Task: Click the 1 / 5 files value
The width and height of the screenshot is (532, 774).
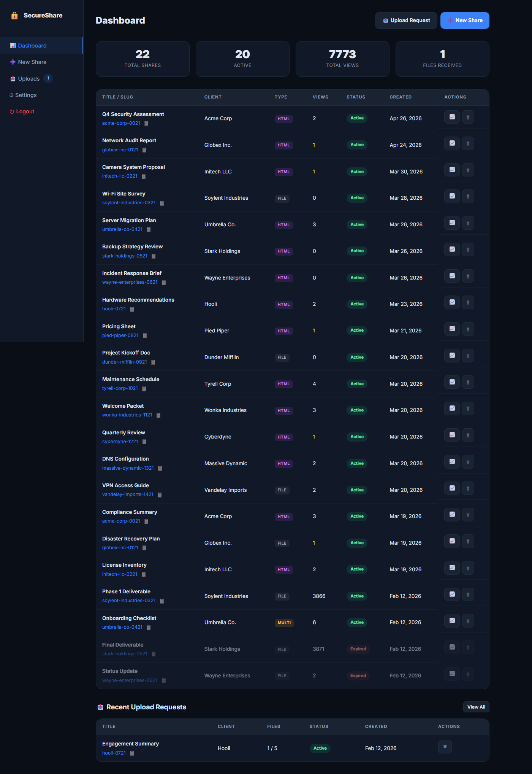Action: 272,748
